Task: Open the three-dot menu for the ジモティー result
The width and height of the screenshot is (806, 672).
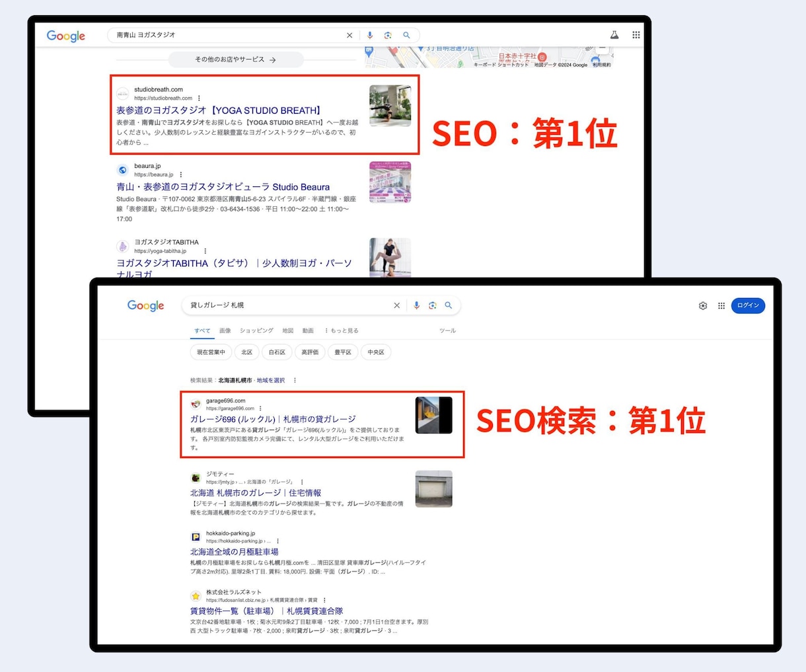Action: tap(302, 482)
